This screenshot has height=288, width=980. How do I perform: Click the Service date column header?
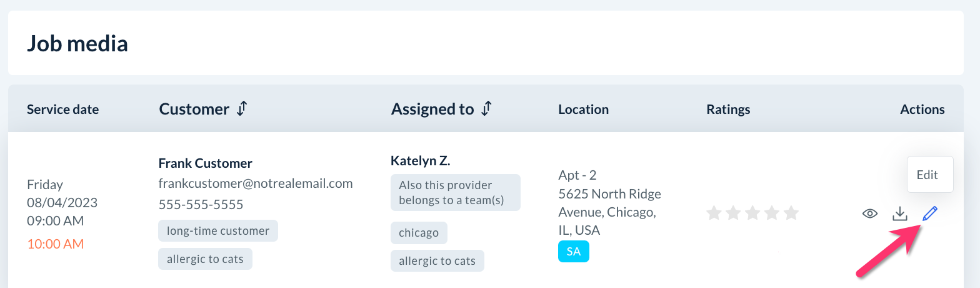click(x=62, y=110)
